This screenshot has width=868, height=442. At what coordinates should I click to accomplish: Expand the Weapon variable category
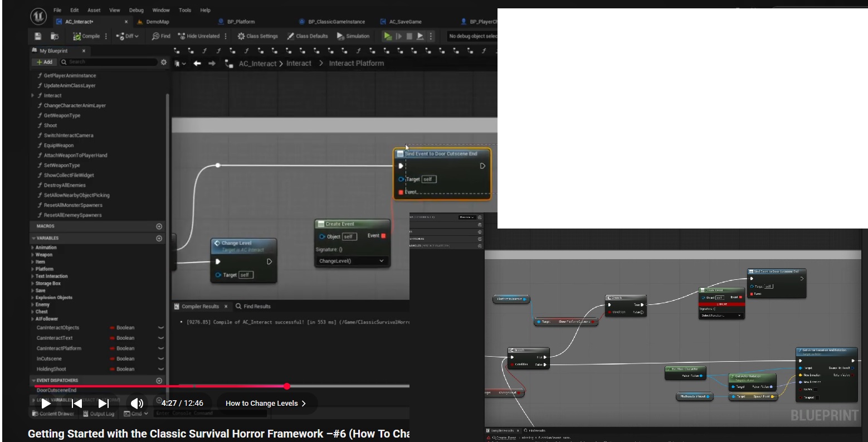pyautogui.click(x=33, y=255)
